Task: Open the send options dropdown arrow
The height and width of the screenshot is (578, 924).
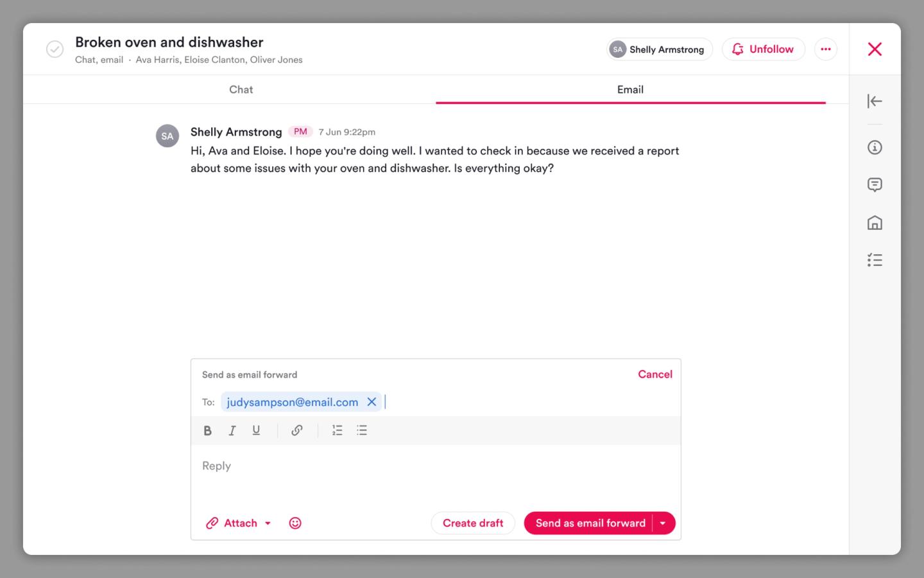Action: pos(663,523)
